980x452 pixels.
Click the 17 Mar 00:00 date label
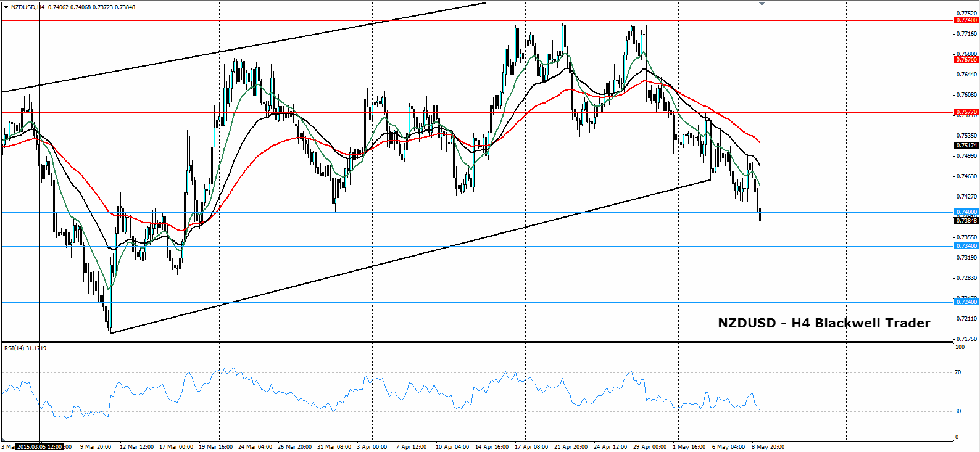point(176,447)
